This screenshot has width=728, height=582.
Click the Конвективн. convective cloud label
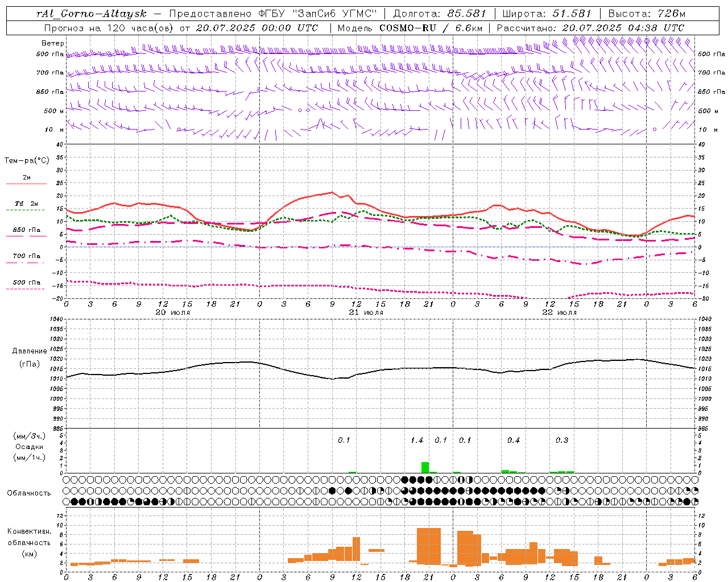(29, 531)
